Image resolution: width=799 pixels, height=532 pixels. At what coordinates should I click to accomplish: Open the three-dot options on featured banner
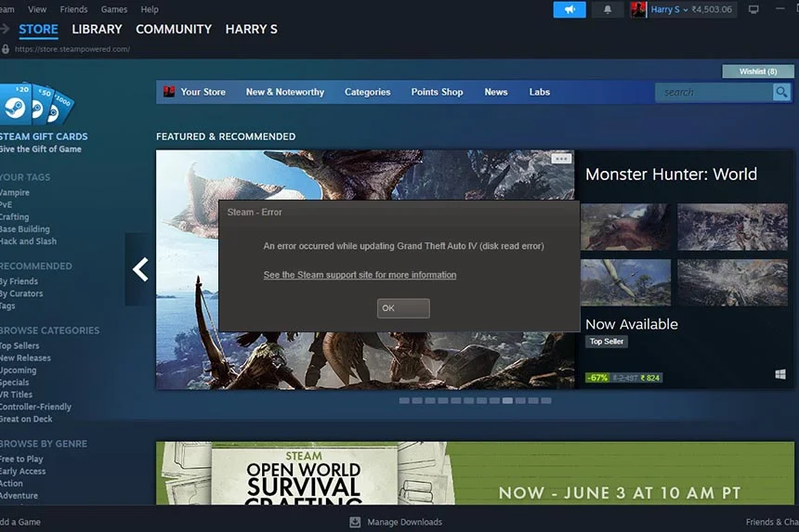pyautogui.click(x=561, y=159)
